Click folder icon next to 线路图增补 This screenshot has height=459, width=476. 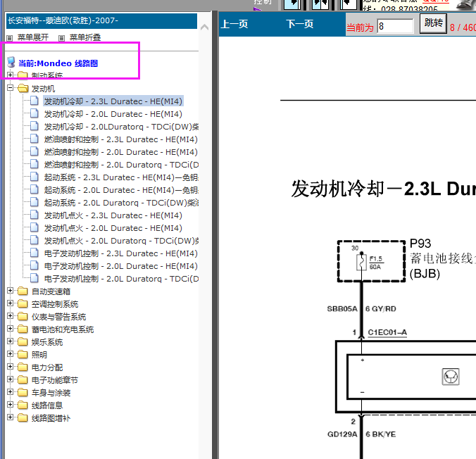click(23, 417)
